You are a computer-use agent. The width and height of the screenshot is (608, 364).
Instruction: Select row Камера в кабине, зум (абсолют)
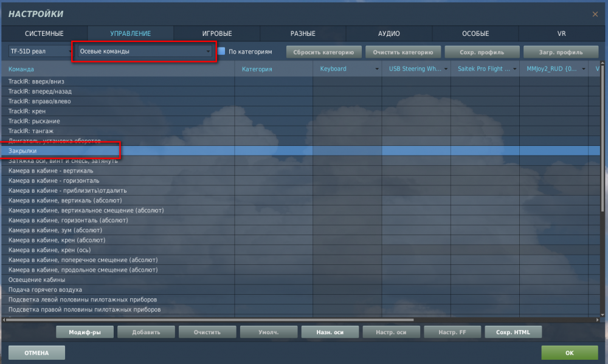tap(301, 230)
